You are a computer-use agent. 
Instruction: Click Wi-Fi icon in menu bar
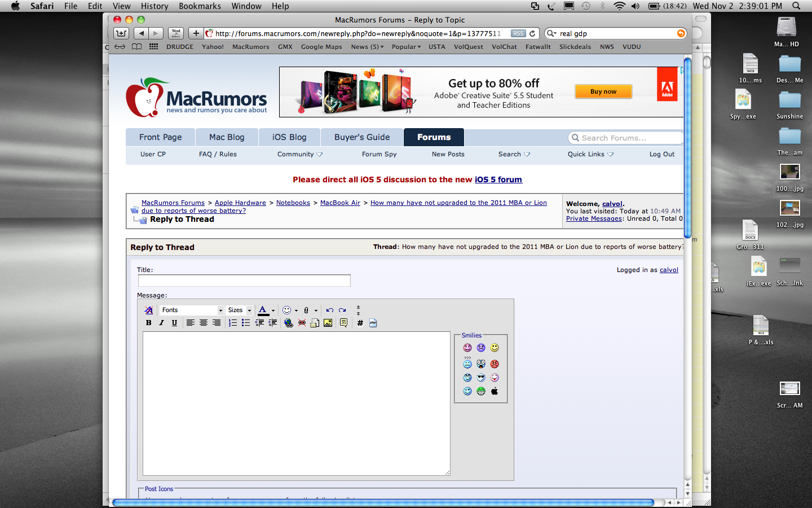pos(619,6)
